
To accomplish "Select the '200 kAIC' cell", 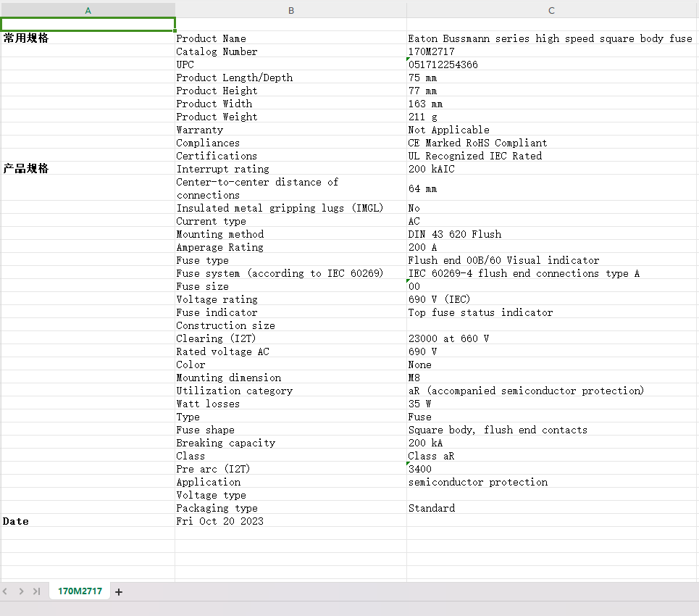I will point(552,169).
